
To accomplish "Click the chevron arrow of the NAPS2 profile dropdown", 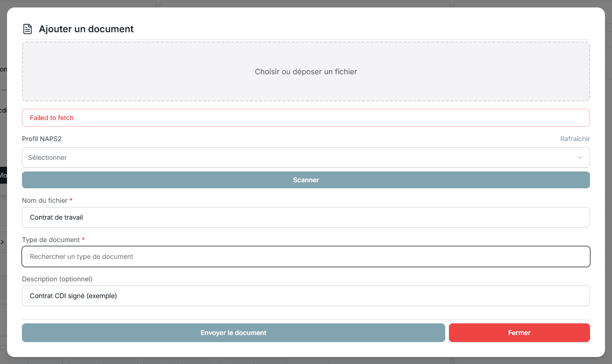I will coord(580,157).
